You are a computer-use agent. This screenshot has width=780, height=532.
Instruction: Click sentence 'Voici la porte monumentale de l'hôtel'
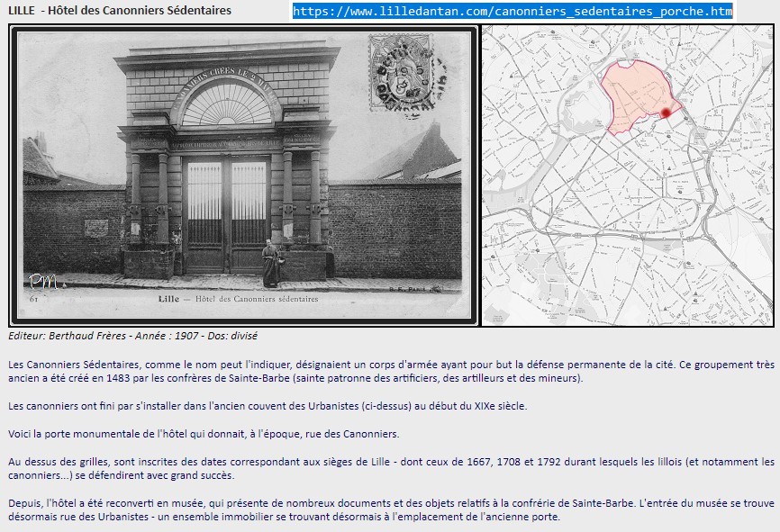pyautogui.click(x=204, y=434)
